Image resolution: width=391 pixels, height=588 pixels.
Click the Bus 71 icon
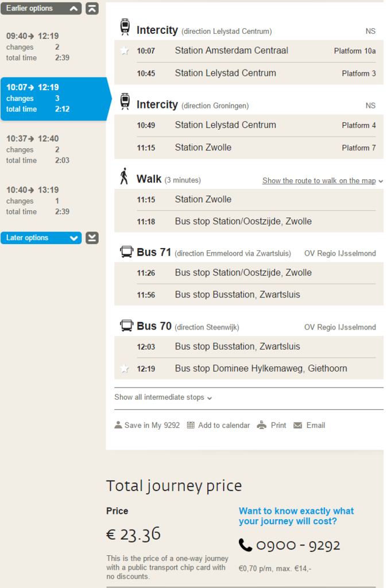coord(126,252)
